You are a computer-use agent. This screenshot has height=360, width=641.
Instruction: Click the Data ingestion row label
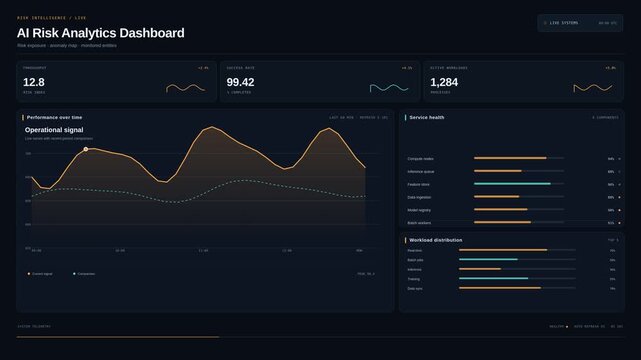click(419, 197)
